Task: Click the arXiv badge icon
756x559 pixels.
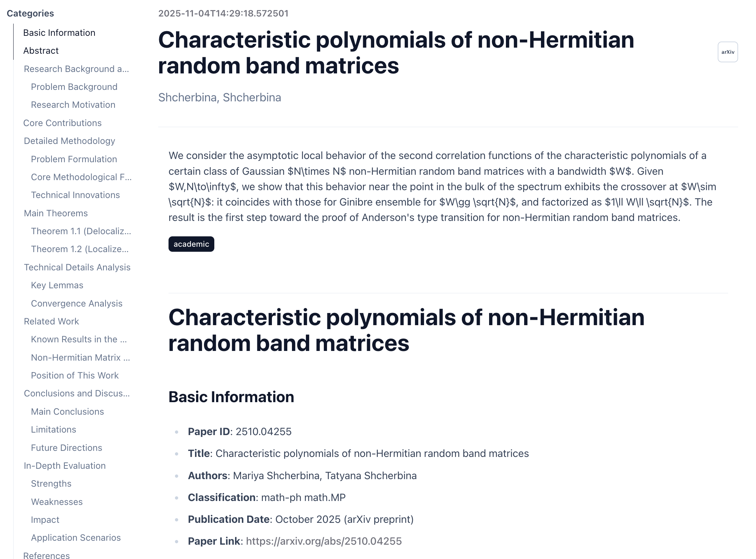Action: click(x=727, y=52)
